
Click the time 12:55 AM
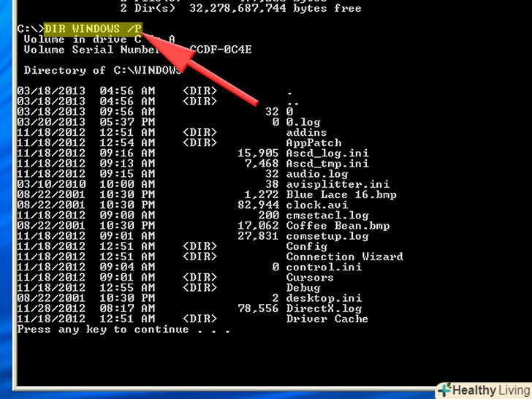coord(127,288)
